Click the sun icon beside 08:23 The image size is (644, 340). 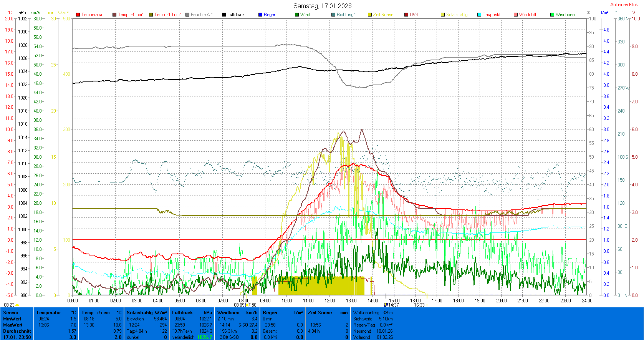click(x=17, y=305)
